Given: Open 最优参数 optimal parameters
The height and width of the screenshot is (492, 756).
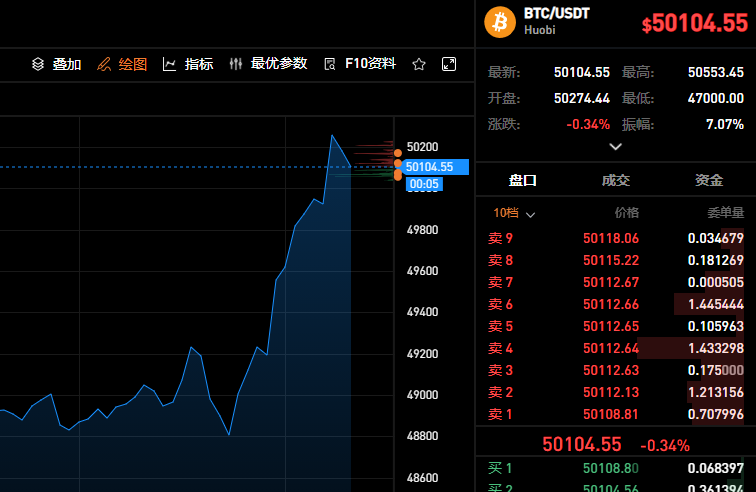Looking at the screenshot, I should click(x=268, y=64).
